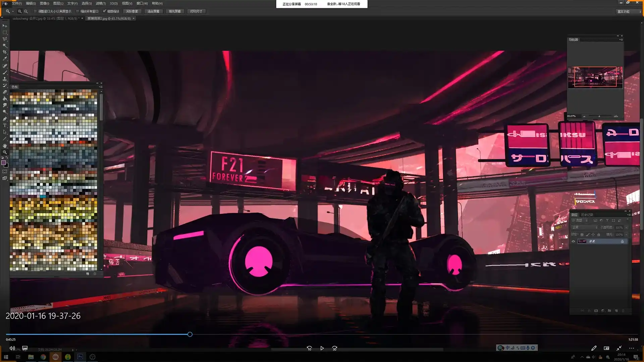
Task: Select the Pen tool
Action: tap(5, 119)
